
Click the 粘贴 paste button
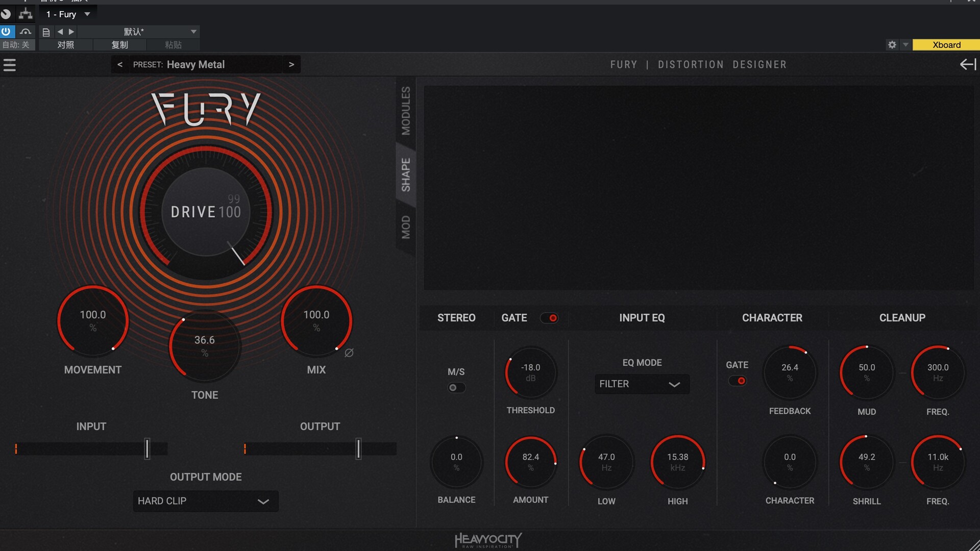coord(173,45)
